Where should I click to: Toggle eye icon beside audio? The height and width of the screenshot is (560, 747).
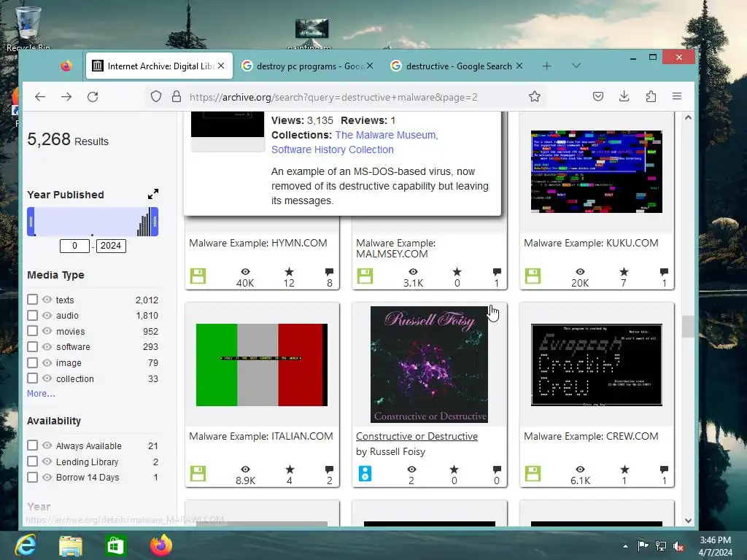click(47, 315)
